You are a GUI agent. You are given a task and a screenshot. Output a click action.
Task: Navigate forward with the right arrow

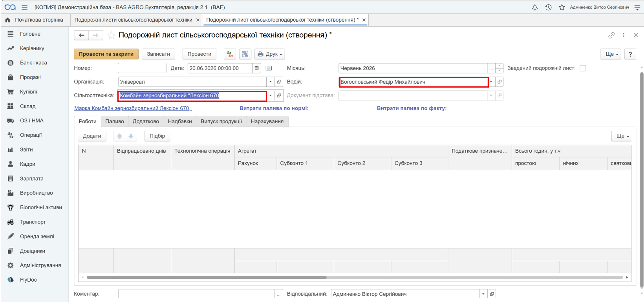[x=96, y=35]
